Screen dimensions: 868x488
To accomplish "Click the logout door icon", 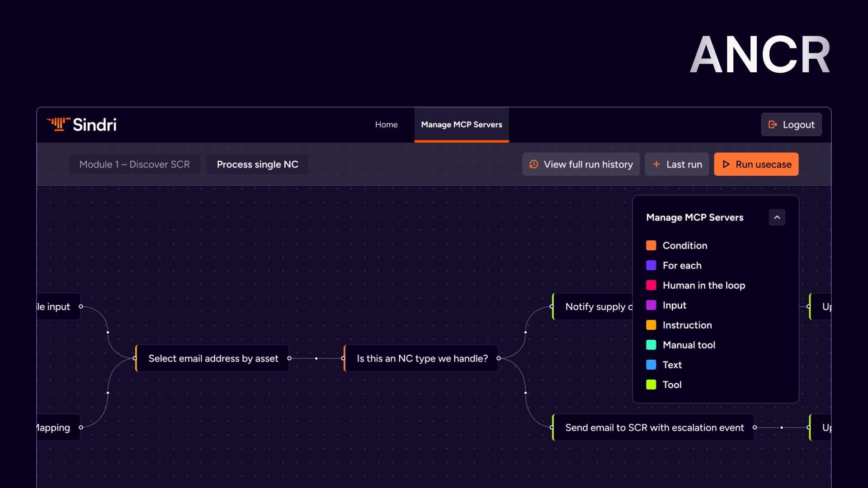I will (773, 124).
